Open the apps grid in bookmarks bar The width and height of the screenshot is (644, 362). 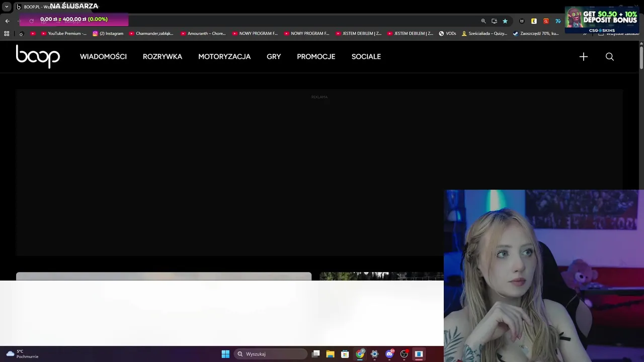click(x=7, y=34)
